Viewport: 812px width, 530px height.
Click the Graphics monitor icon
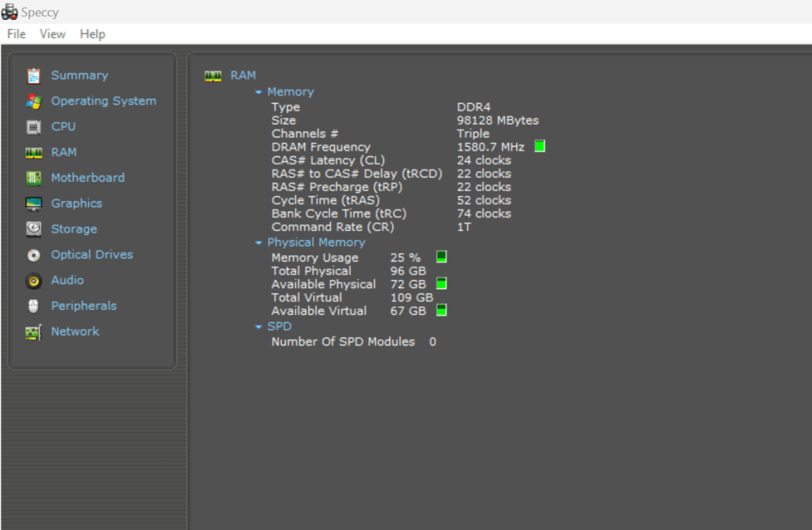coord(33,204)
